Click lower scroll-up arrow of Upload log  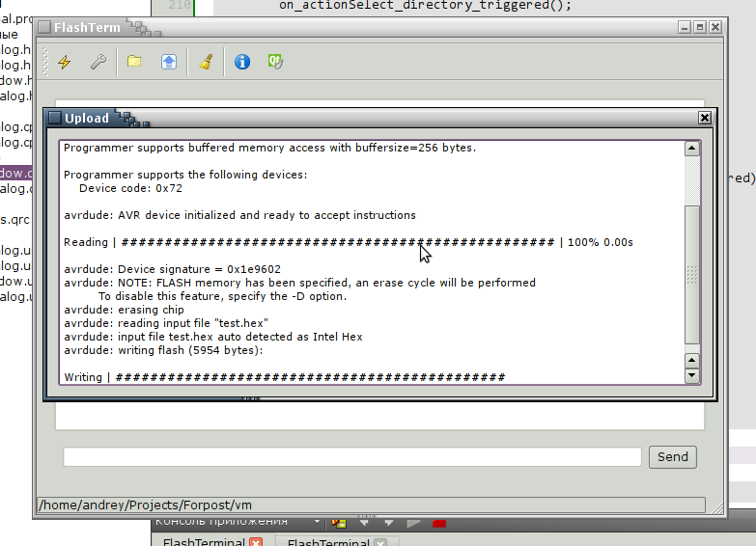692,361
